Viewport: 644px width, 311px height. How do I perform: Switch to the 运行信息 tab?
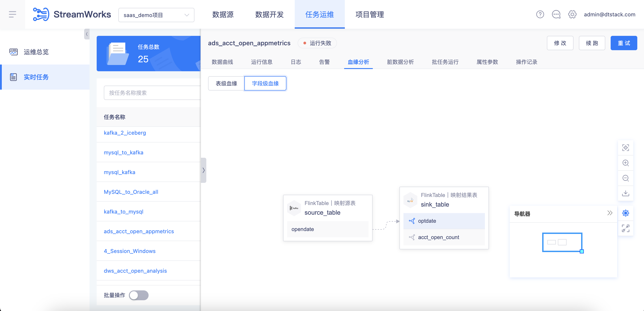[262, 62]
